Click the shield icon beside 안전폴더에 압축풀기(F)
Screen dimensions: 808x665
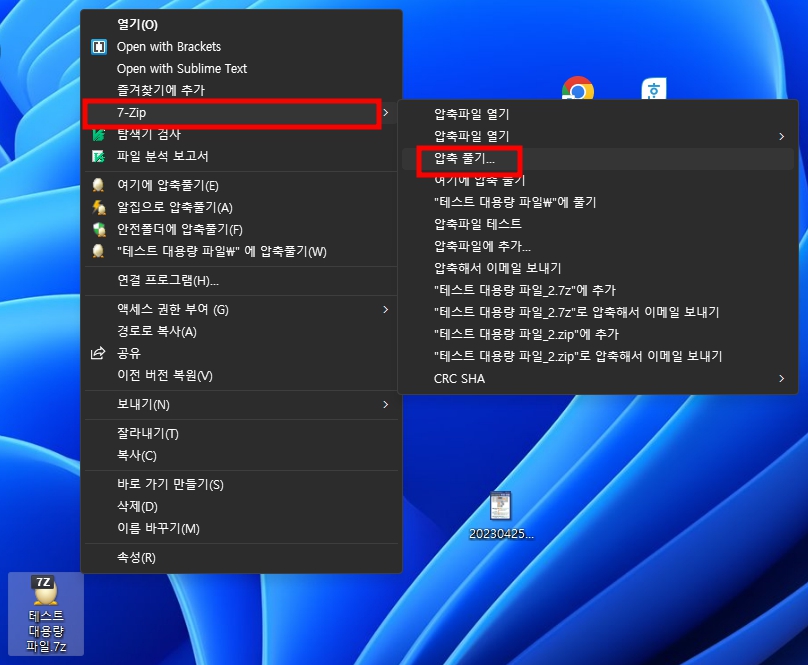(x=99, y=229)
